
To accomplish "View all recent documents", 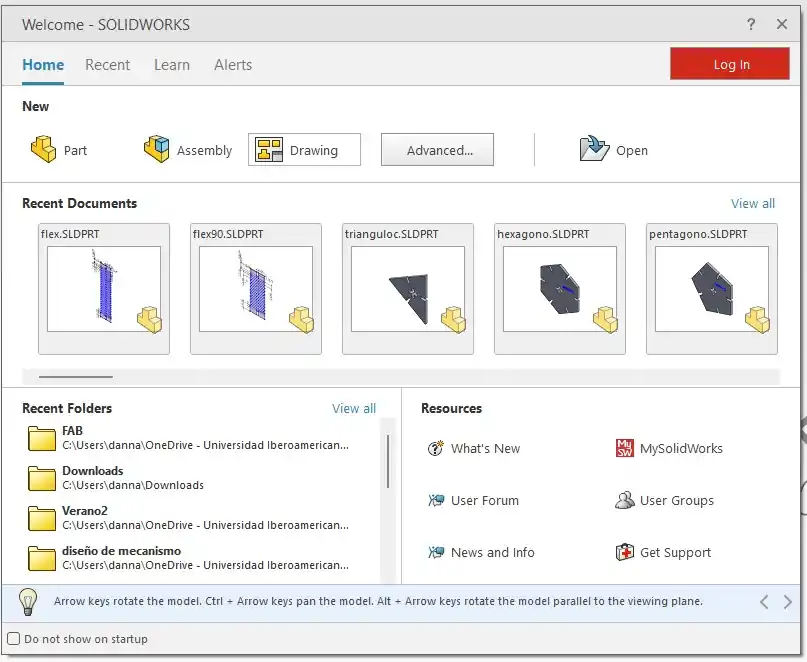I will (753, 203).
